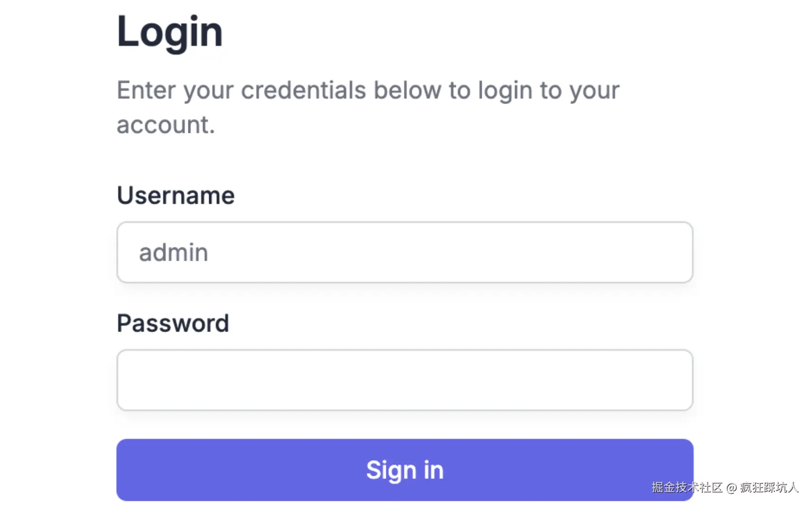Click the 'Sign in' text label
Viewport: 812px width, 507px height.
(405, 470)
